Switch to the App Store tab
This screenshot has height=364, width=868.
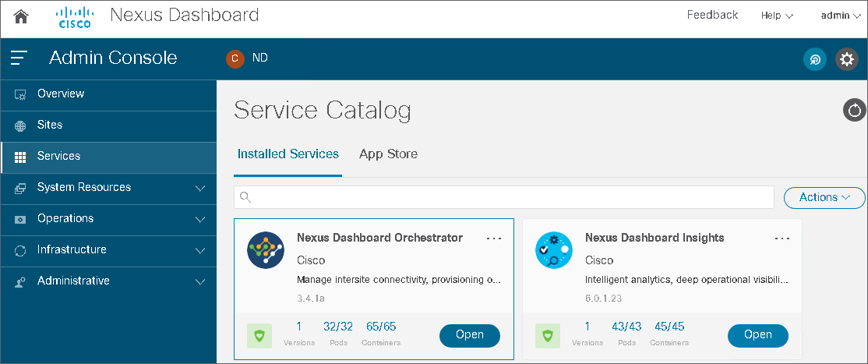(x=388, y=154)
